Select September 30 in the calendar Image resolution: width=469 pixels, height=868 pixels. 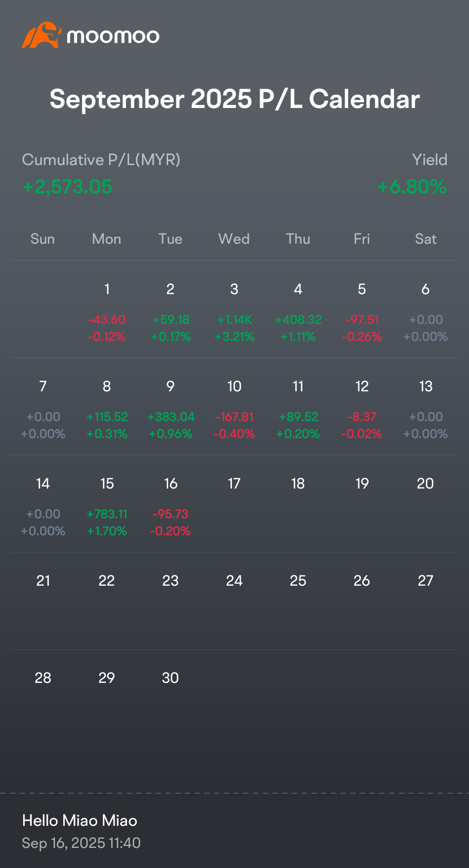pos(170,678)
